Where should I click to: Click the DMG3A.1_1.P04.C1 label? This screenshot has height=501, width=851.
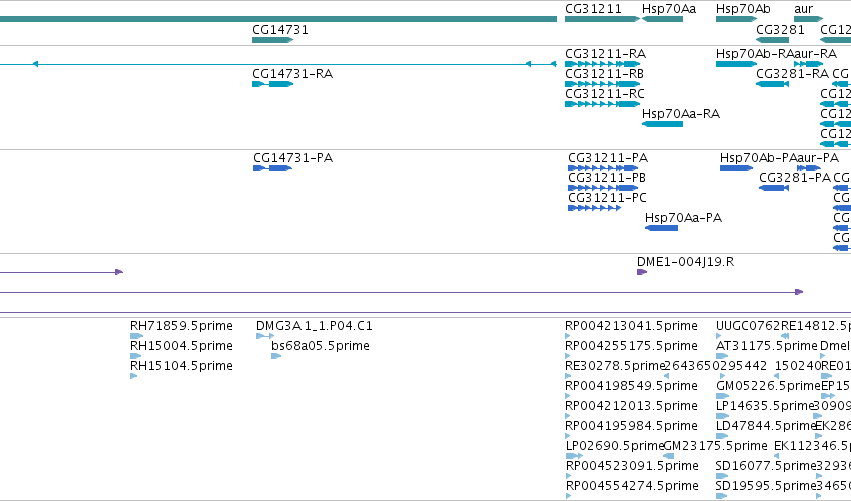tap(314, 326)
